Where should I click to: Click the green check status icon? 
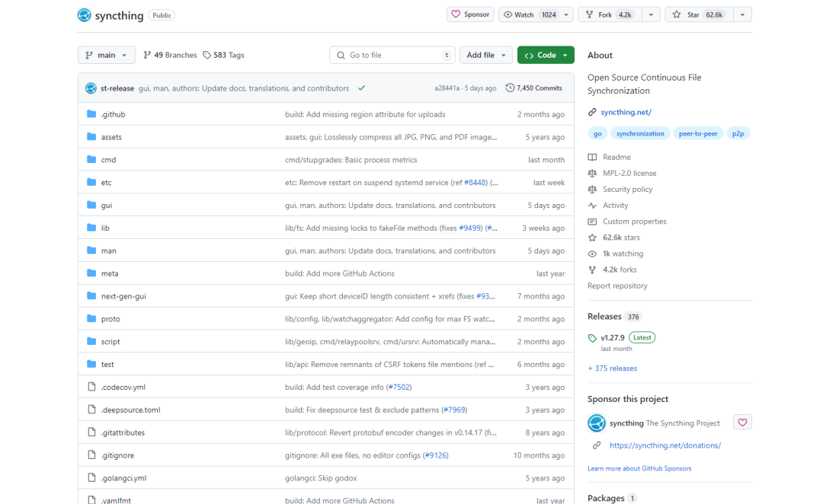point(361,88)
